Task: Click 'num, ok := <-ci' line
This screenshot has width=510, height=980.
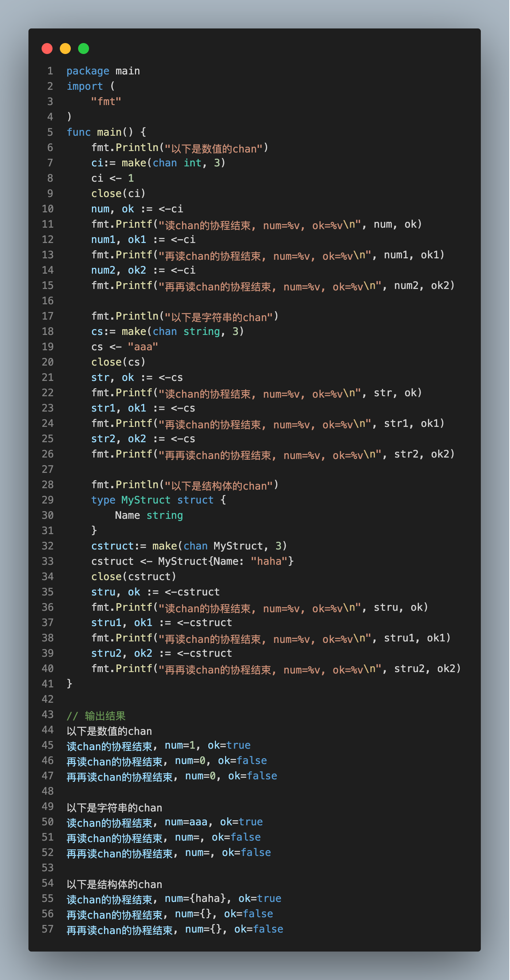Action: (x=137, y=209)
